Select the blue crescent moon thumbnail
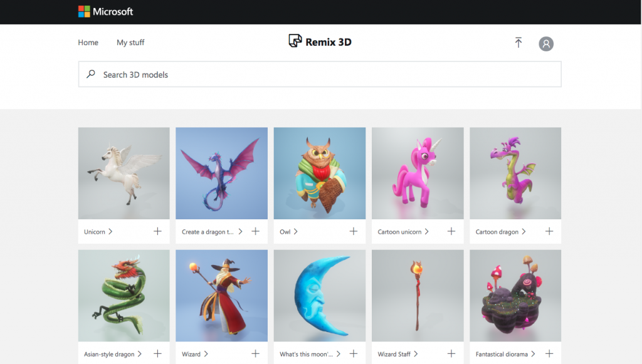 pos(320,296)
